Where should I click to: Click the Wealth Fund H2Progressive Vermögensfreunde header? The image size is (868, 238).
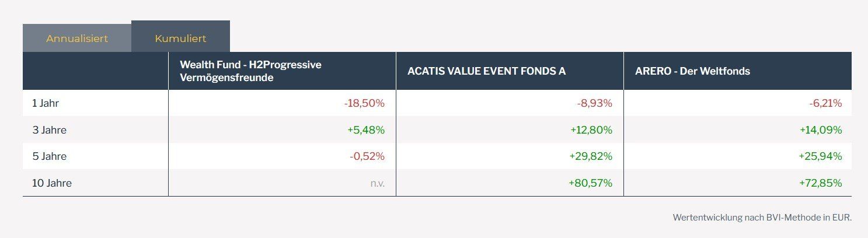point(250,71)
